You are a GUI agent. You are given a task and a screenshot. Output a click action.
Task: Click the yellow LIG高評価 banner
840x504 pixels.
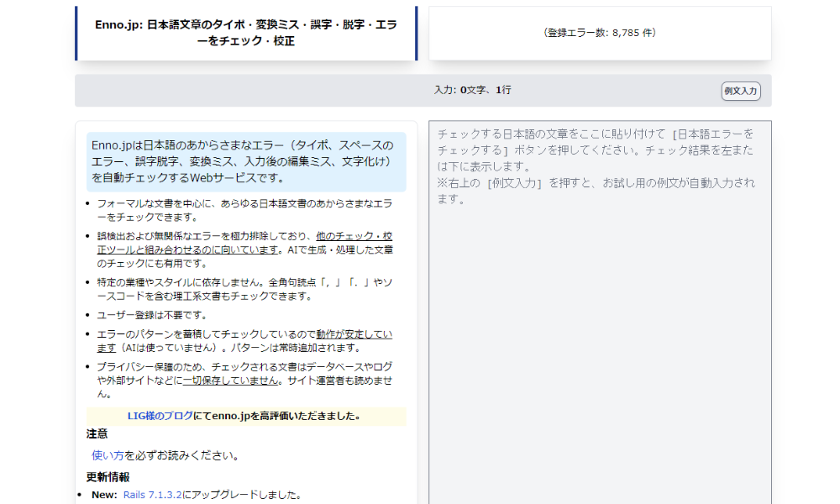click(246, 416)
